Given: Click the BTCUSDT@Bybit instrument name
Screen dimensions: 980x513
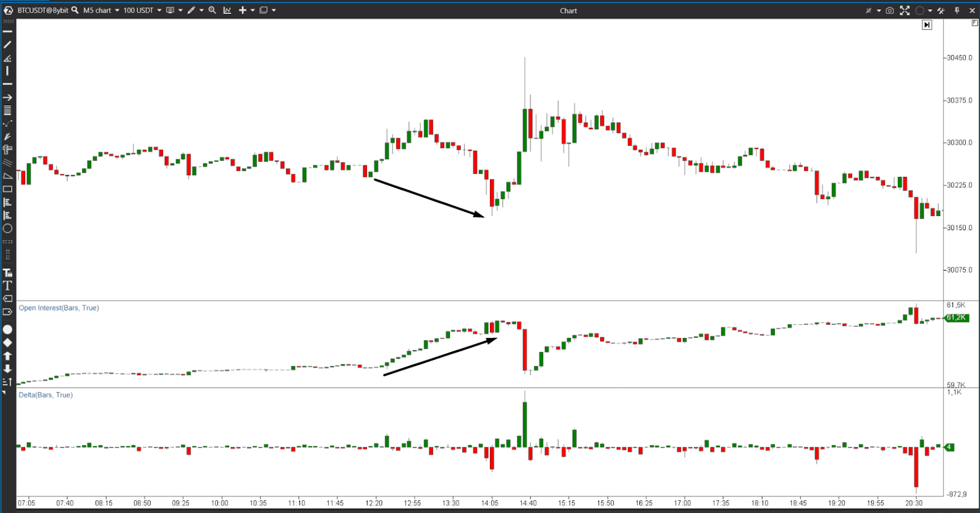Looking at the screenshot, I should [x=43, y=10].
